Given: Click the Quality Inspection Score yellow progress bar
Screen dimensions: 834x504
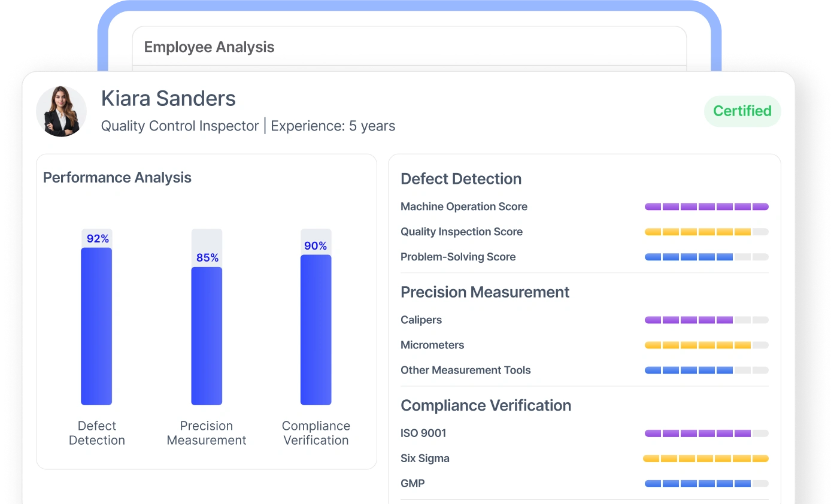Looking at the screenshot, I should coord(706,232).
